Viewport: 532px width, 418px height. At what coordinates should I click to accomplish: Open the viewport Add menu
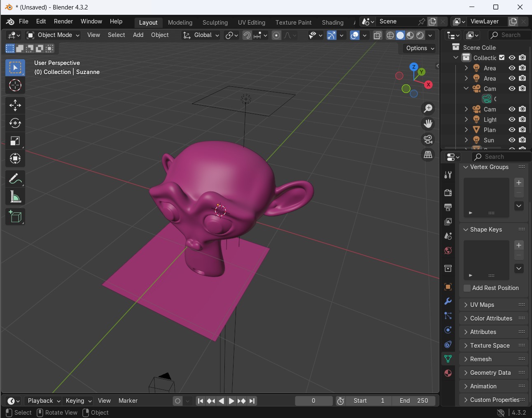138,35
